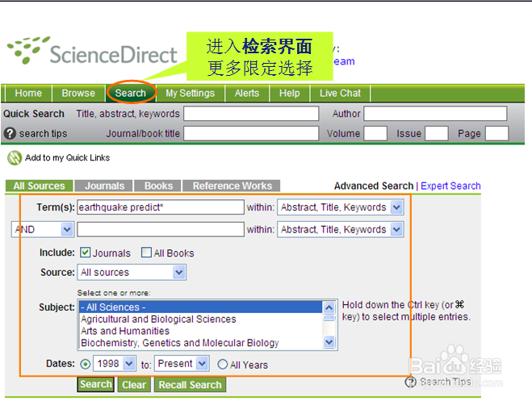This screenshot has height=401, width=532.
Task: Click the Journal/book title input field
Action: (x=251, y=133)
